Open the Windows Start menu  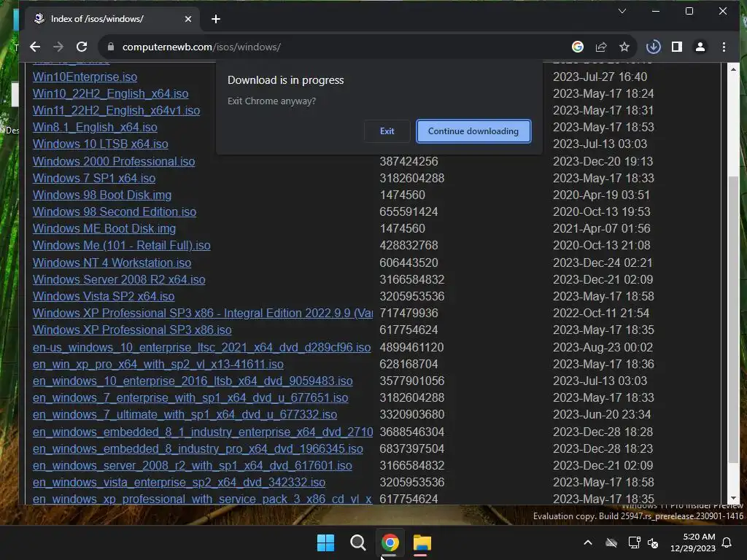326,542
